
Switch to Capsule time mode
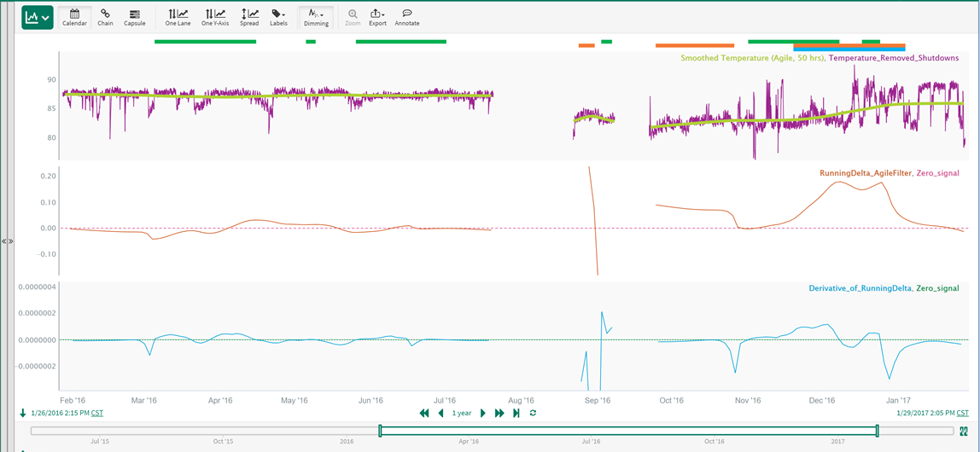[x=135, y=17]
